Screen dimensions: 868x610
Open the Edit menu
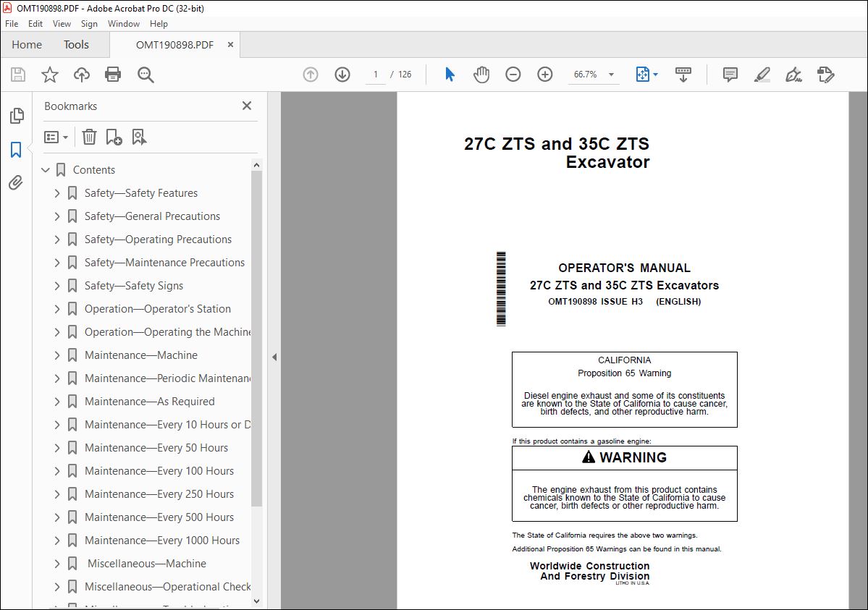pos(35,24)
